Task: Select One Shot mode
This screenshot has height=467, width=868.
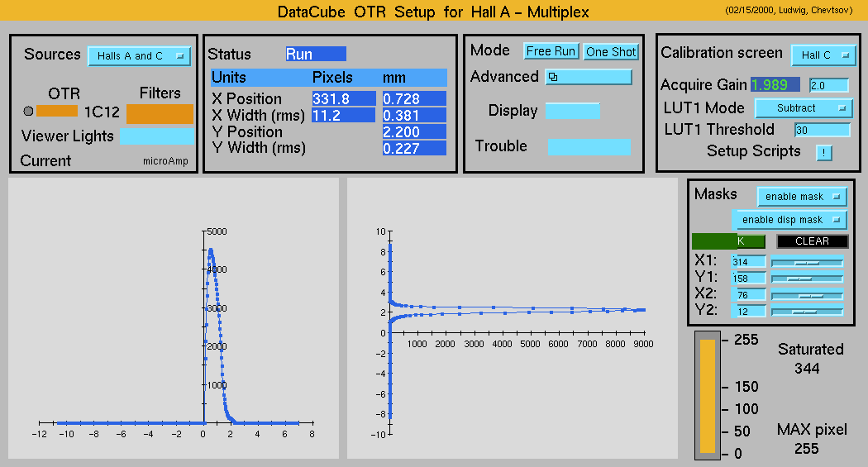Action: point(611,51)
